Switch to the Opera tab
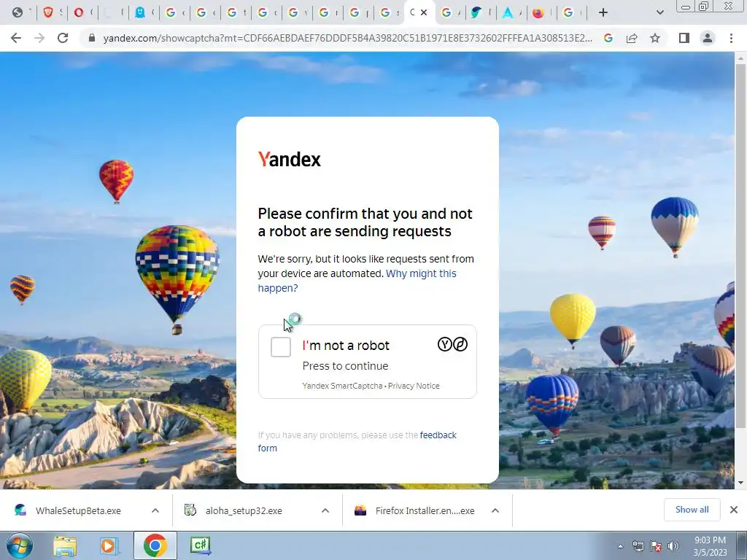Screen dimensions: 747x560 coord(78,13)
